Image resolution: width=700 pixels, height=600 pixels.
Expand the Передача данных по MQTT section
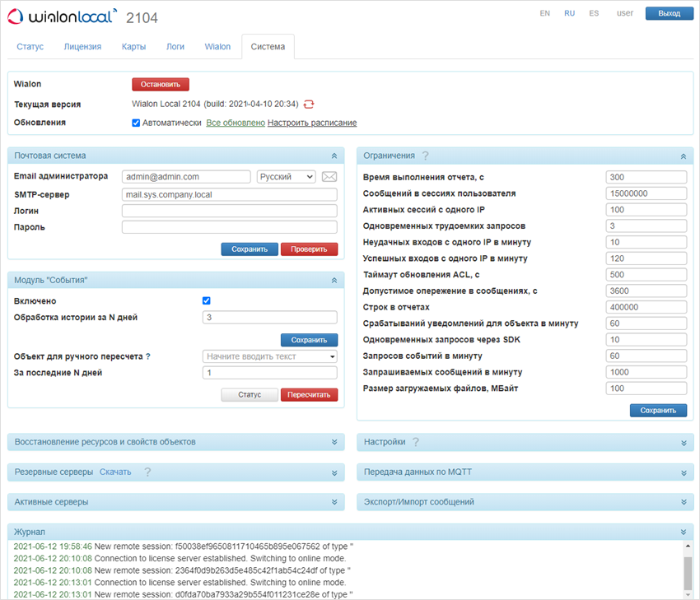coord(683,473)
